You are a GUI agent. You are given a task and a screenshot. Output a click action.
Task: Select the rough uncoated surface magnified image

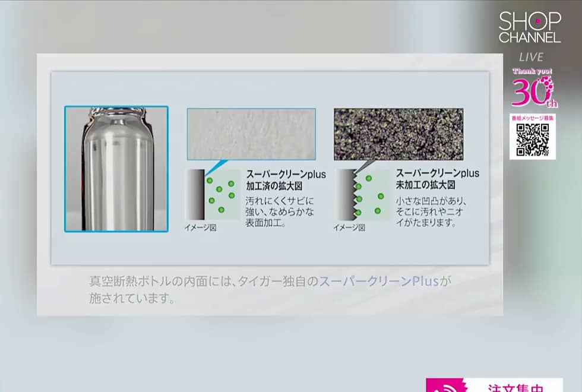coord(398,134)
